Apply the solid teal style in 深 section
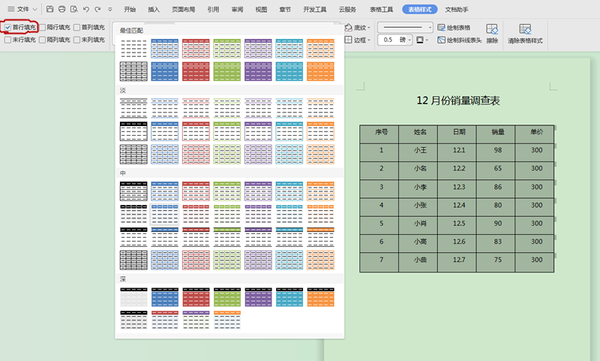The image size is (600, 361). point(289,297)
